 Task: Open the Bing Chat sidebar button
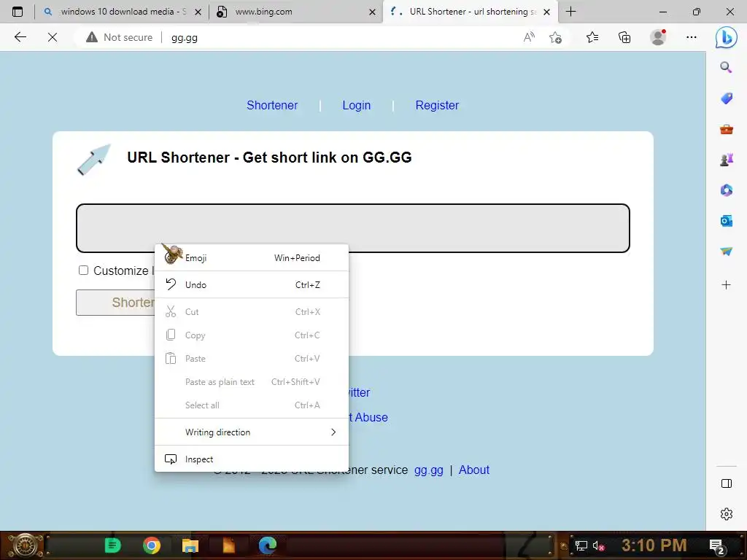point(726,37)
